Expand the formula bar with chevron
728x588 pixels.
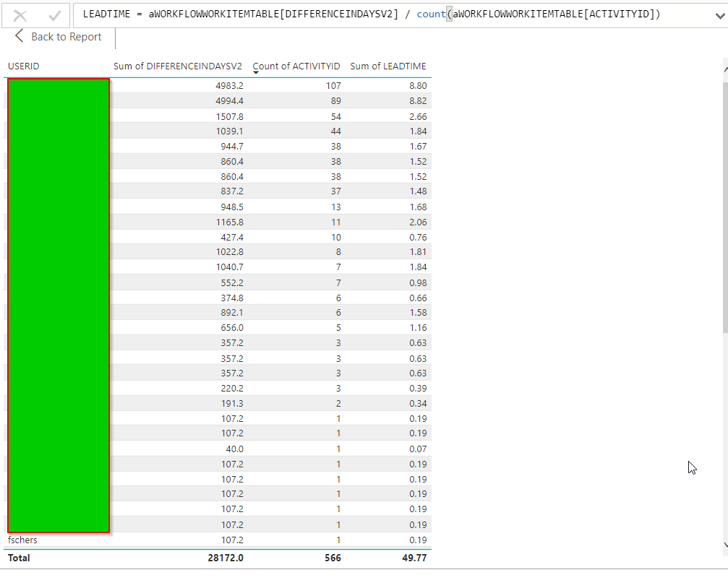tap(719, 16)
